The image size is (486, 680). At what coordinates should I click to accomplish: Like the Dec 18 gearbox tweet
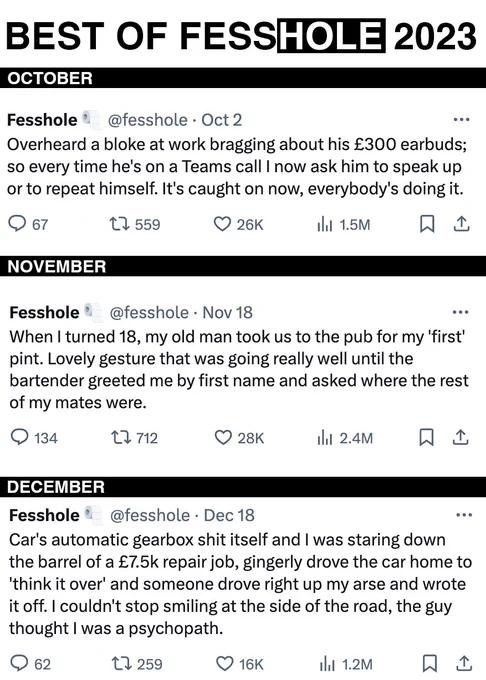point(240,664)
